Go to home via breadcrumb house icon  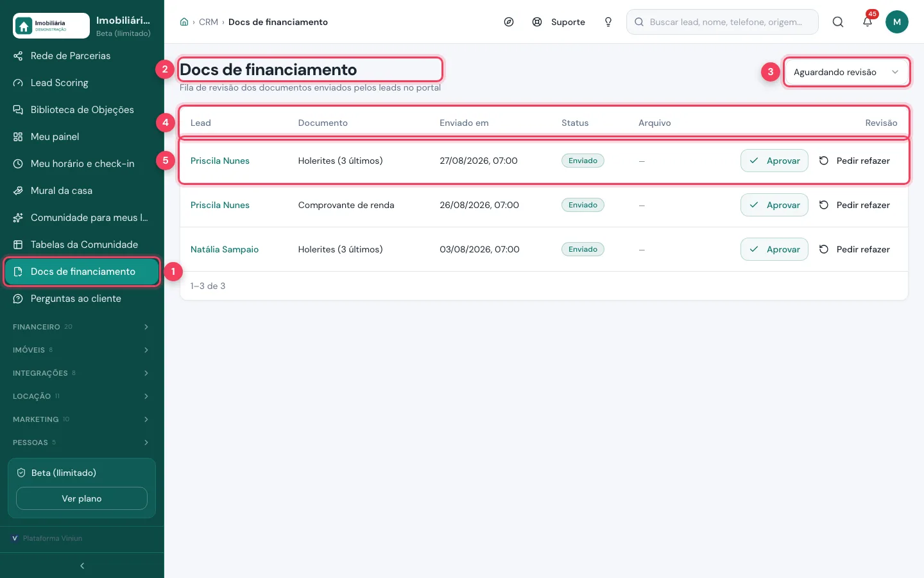click(x=184, y=22)
